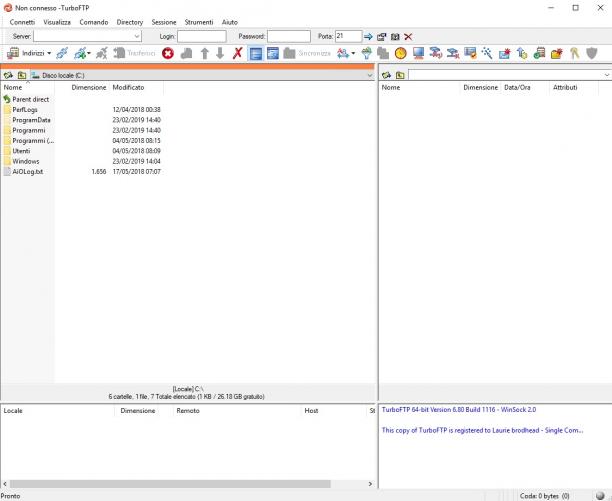
Task: Click the upload arrow icon
Action: (205, 53)
